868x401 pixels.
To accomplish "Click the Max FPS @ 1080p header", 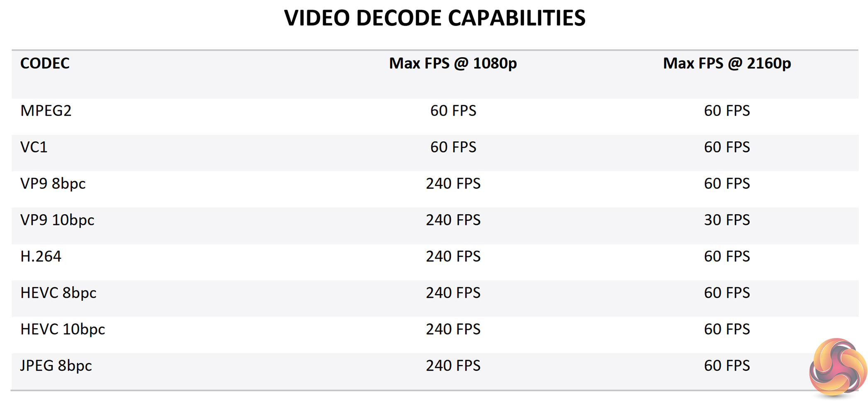I will [x=453, y=63].
